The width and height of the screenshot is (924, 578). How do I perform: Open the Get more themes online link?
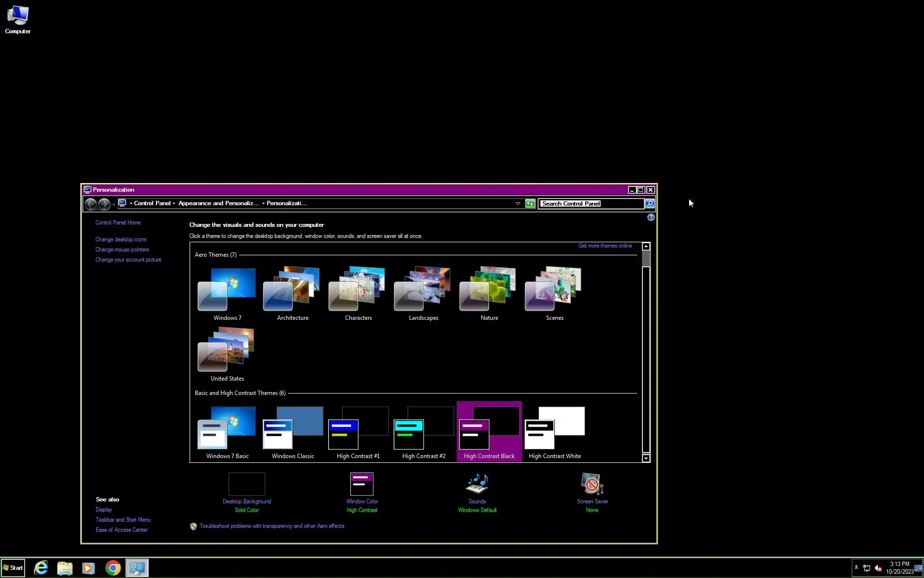(605, 246)
